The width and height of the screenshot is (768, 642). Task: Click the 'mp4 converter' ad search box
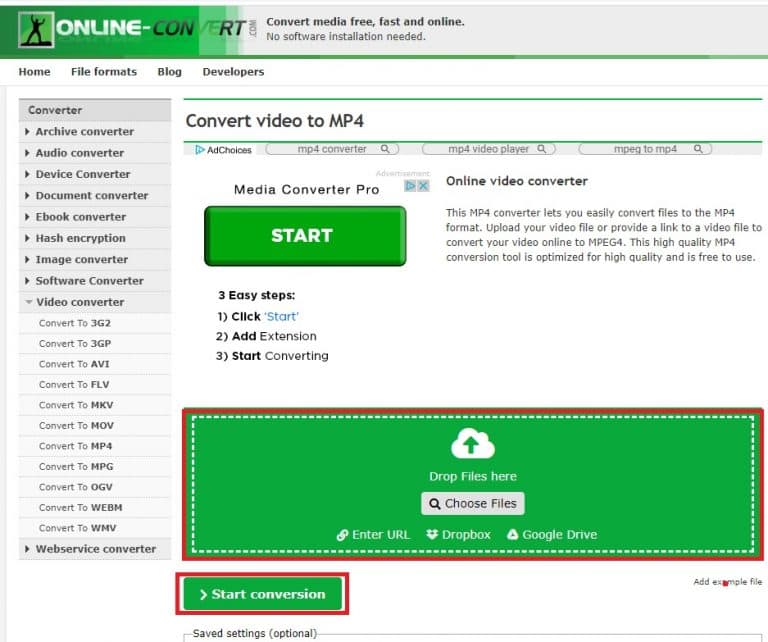[x=333, y=149]
